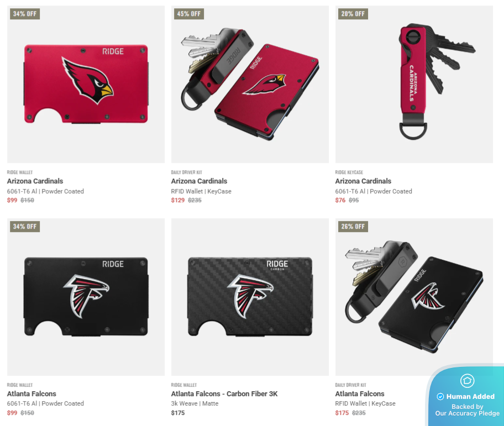
Task: Open Arizona Cardinals title under Daily Driver Kit
Action: (x=199, y=181)
